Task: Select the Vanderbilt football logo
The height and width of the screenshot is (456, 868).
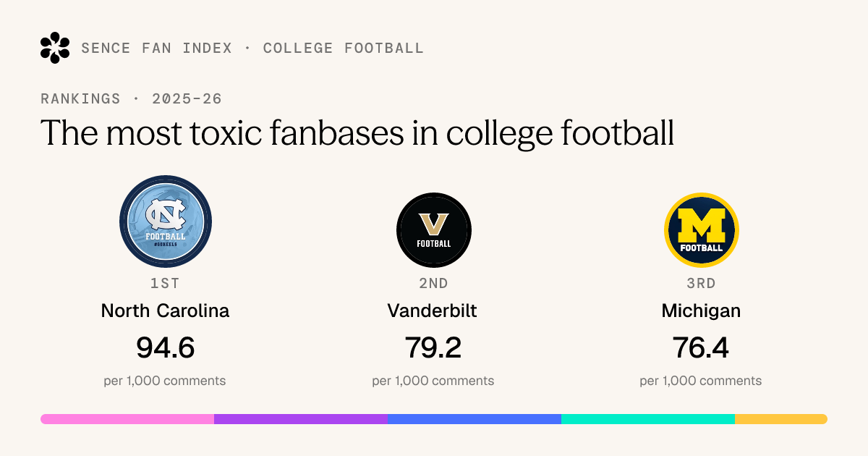Action: tap(434, 230)
